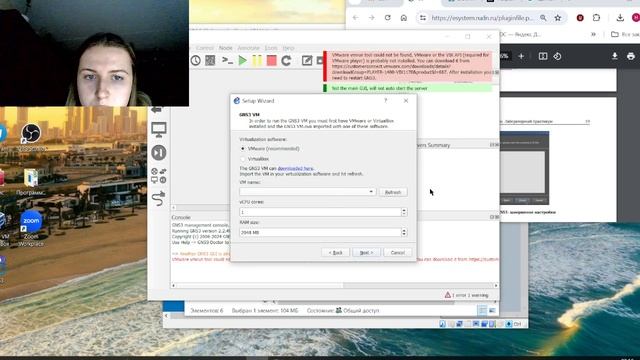This screenshot has width=640, height=360.
Task: Select the VMware (recommended) radio button
Action: click(243, 149)
